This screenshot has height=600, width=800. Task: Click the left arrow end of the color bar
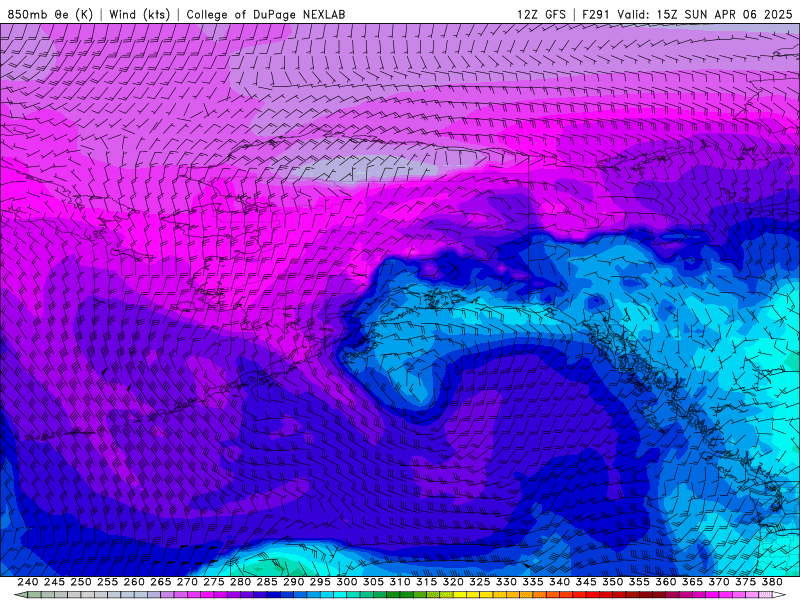coord(20,595)
